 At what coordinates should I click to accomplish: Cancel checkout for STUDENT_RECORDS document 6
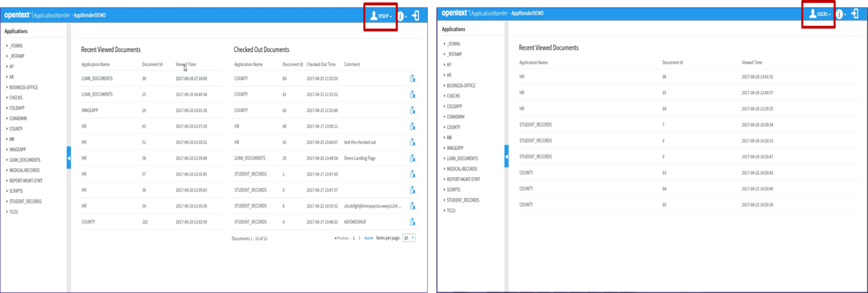[x=413, y=206]
